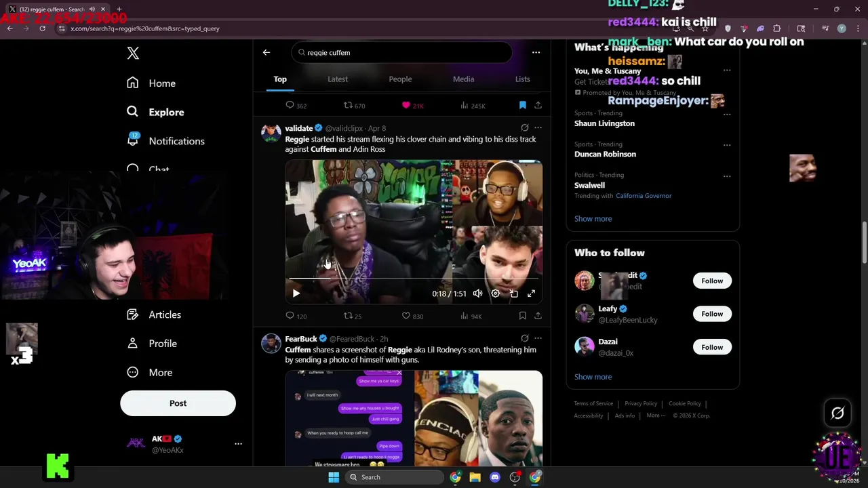This screenshot has height=488, width=868.
Task: Switch to the Top tab
Action: (x=280, y=79)
